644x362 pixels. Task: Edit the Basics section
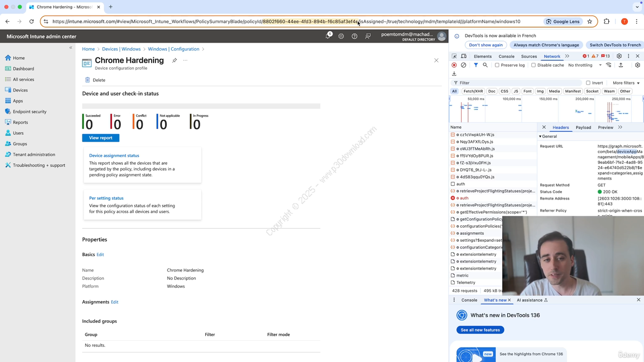pyautogui.click(x=100, y=254)
